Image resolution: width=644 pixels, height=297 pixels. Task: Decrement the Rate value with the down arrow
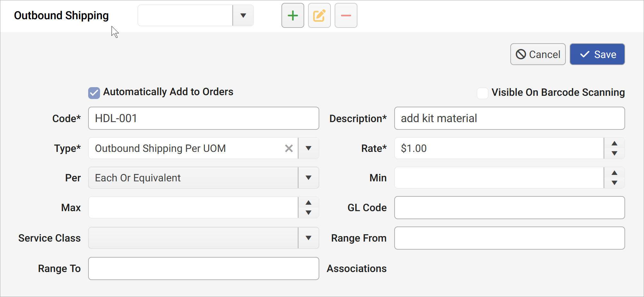(x=614, y=153)
